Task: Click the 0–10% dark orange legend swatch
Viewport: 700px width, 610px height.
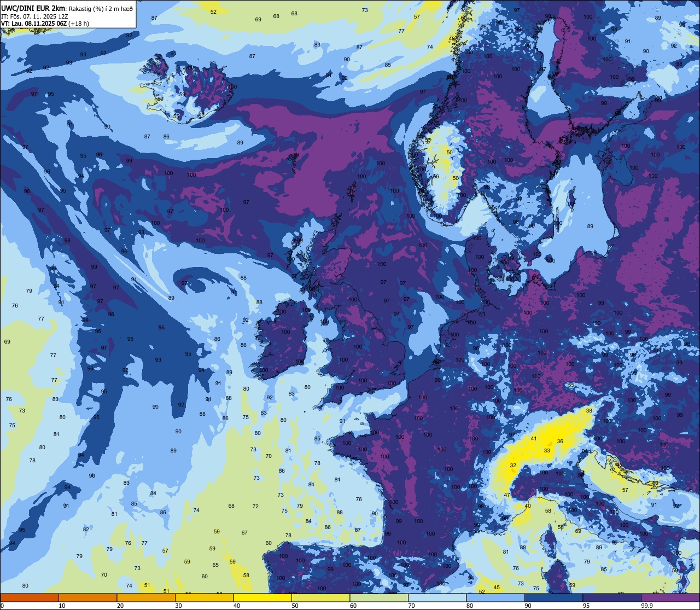Action: coord(30,597)
